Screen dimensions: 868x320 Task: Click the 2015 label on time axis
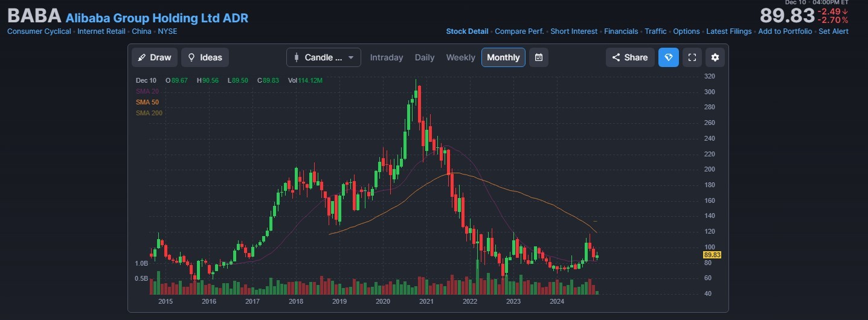(166, 301)
